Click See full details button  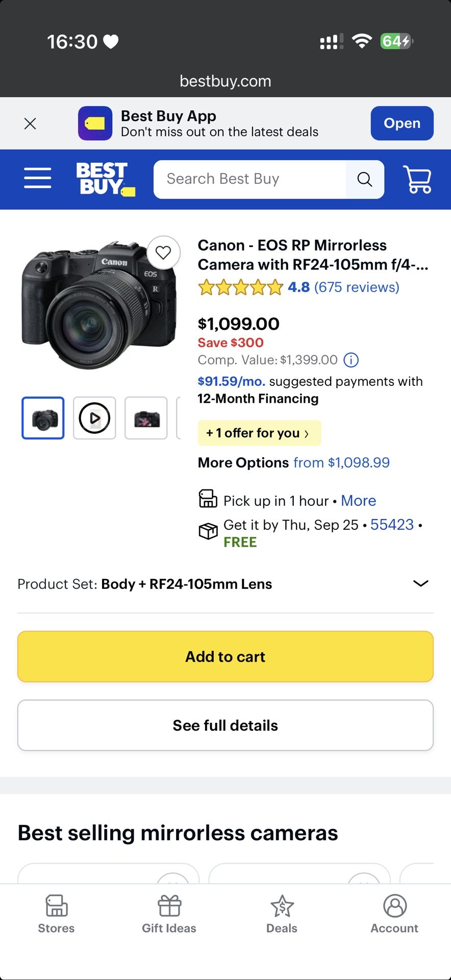pos(225,725)
